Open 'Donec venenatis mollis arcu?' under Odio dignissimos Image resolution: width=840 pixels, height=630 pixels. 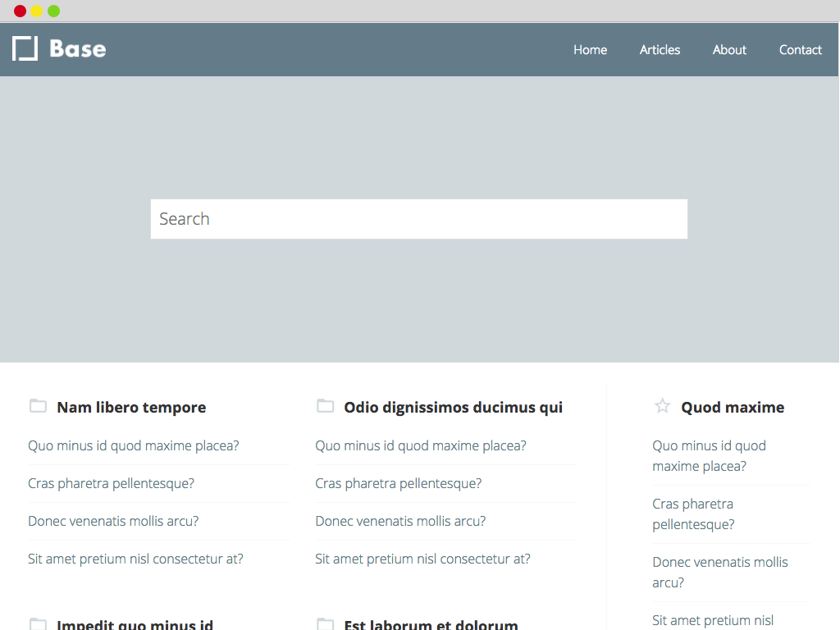(x=400, y=521)
